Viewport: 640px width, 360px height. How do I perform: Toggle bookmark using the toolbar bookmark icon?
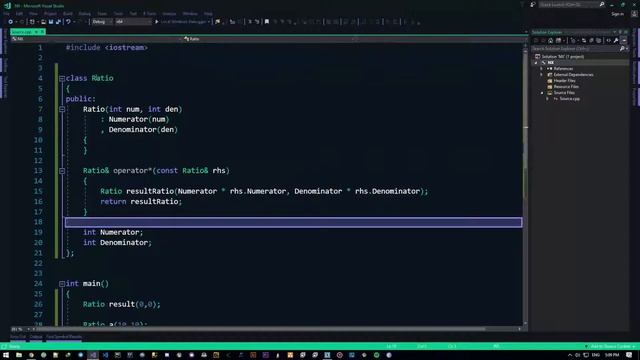pos(267,22)
